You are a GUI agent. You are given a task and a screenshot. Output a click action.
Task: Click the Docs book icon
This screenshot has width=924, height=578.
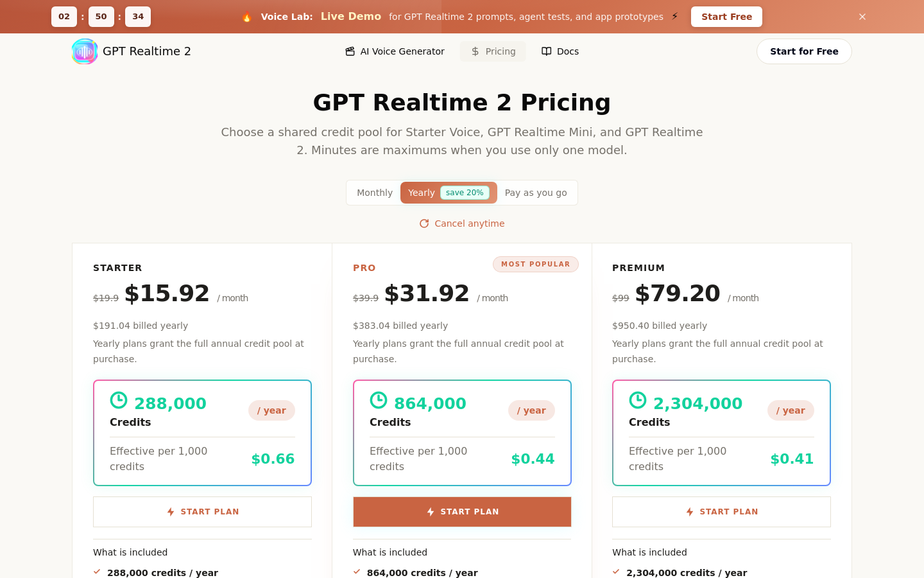pyautogui.click(x=547, y=51)
